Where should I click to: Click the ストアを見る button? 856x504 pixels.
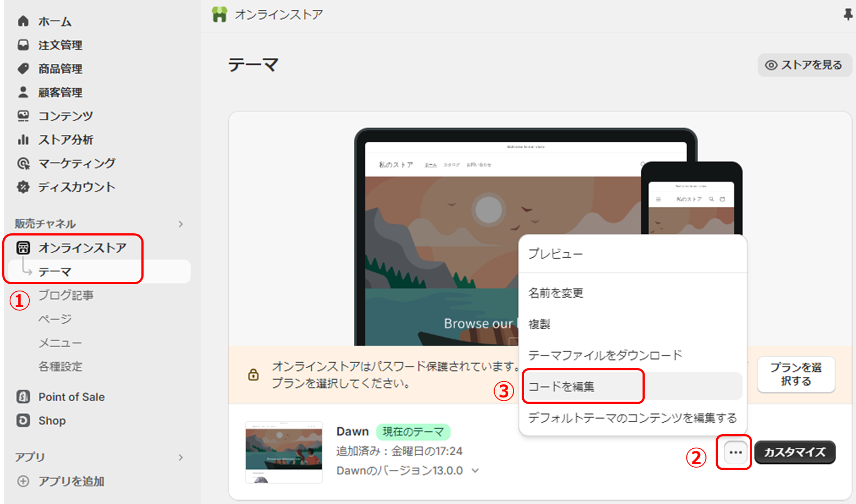[805, 65]
